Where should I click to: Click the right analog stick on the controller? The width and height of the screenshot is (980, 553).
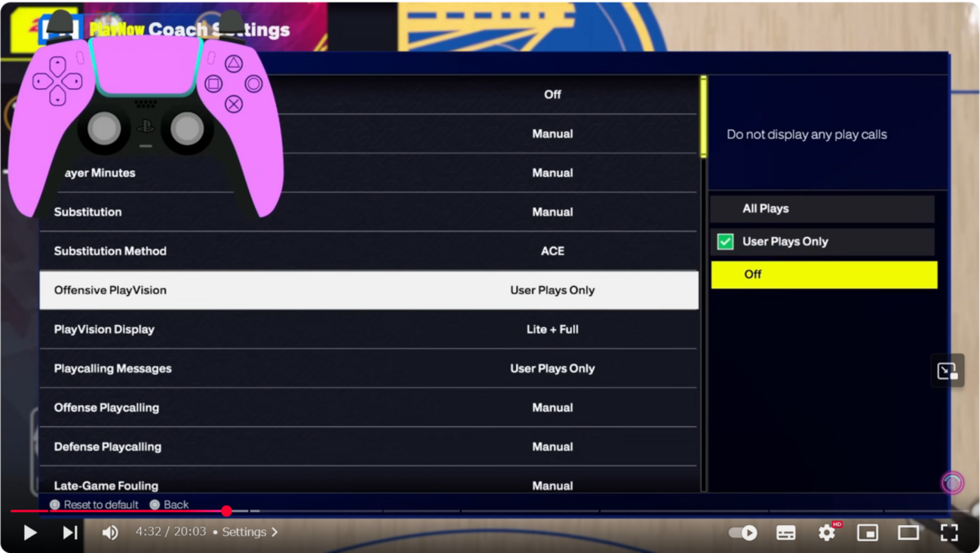tap(186, 128)
